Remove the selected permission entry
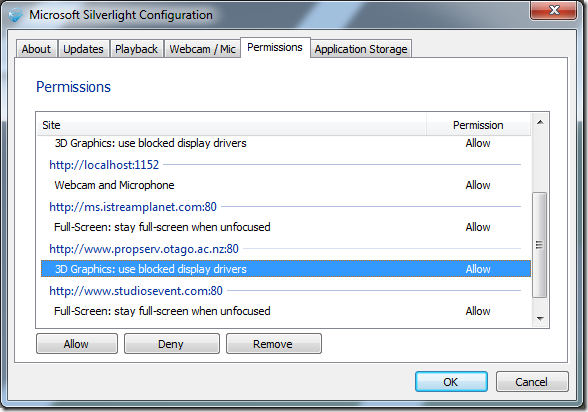 coord(274,344)
